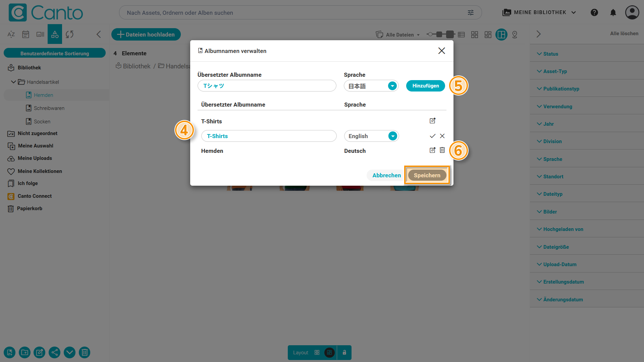Image resolution: width=644 pixels, height=362 pixels.
Task: Click the Abbrechen button
Action: coord(386,175)
